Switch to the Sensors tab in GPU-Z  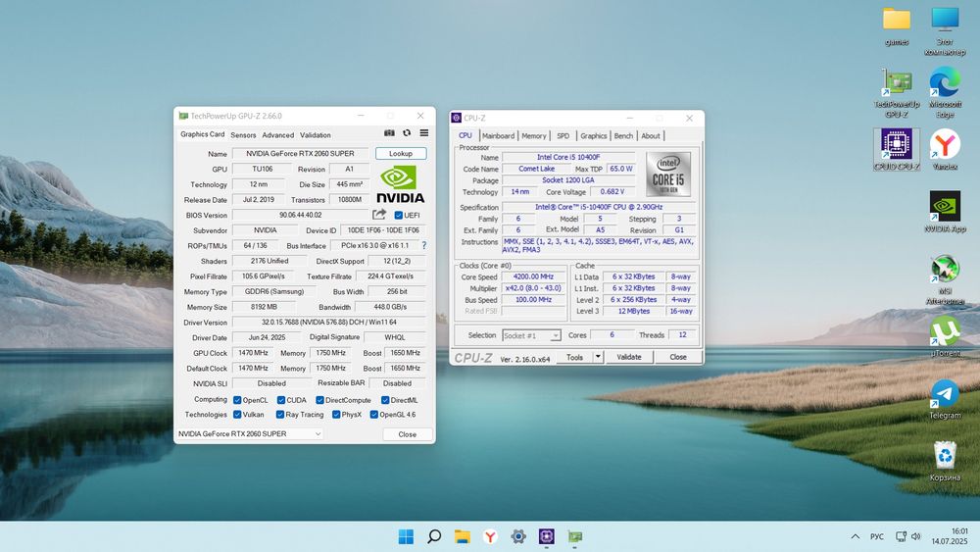pos(243,135)
